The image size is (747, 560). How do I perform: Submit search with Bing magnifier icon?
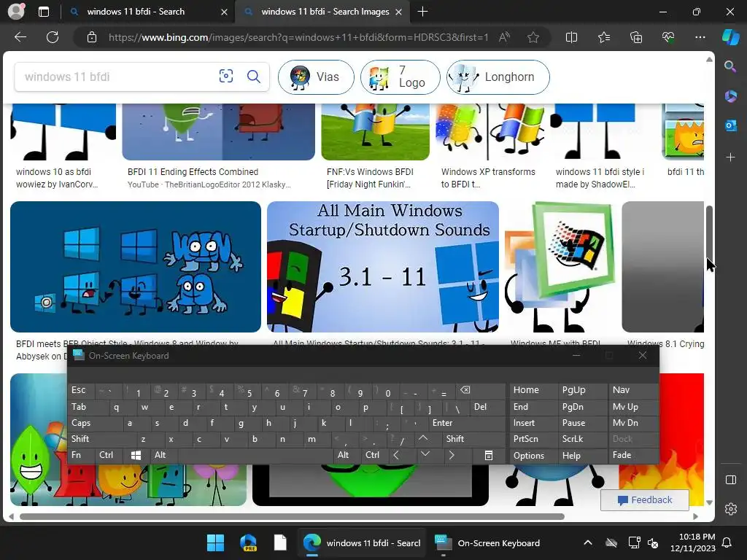pyautogui.click(x=253, y=76)
